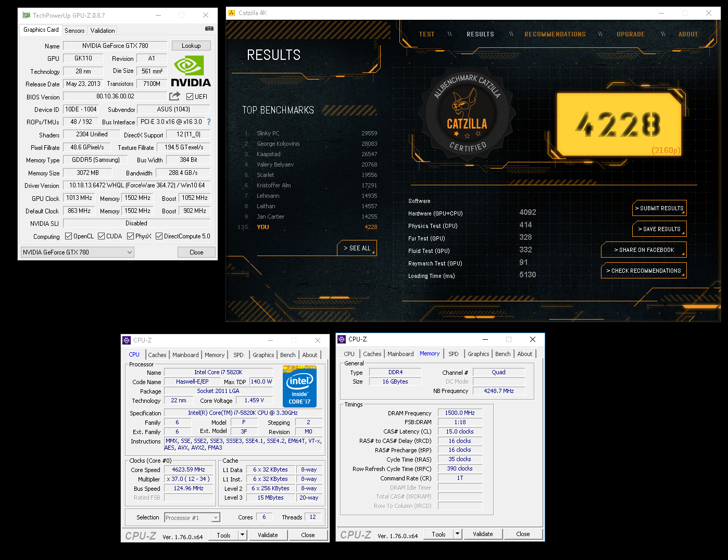Open Bench tab in left CPU-Z
The image size is (728, 560).
click(x=288, y=355)
